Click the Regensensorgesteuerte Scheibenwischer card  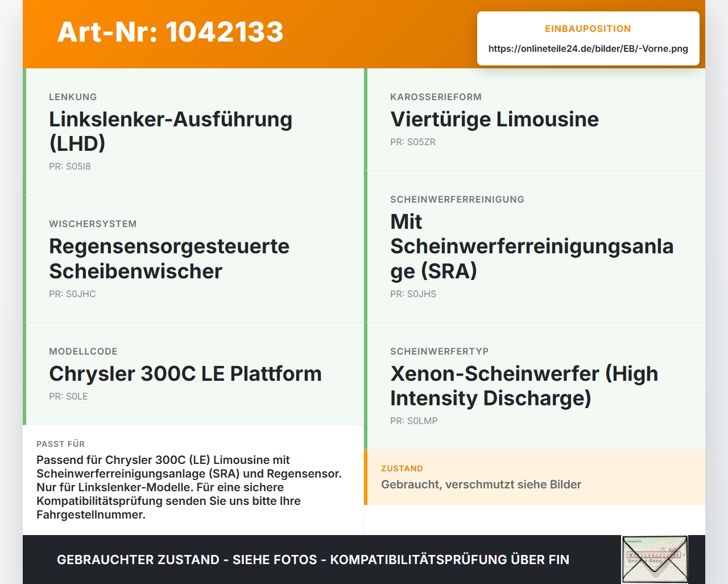[x=193, y=259]
